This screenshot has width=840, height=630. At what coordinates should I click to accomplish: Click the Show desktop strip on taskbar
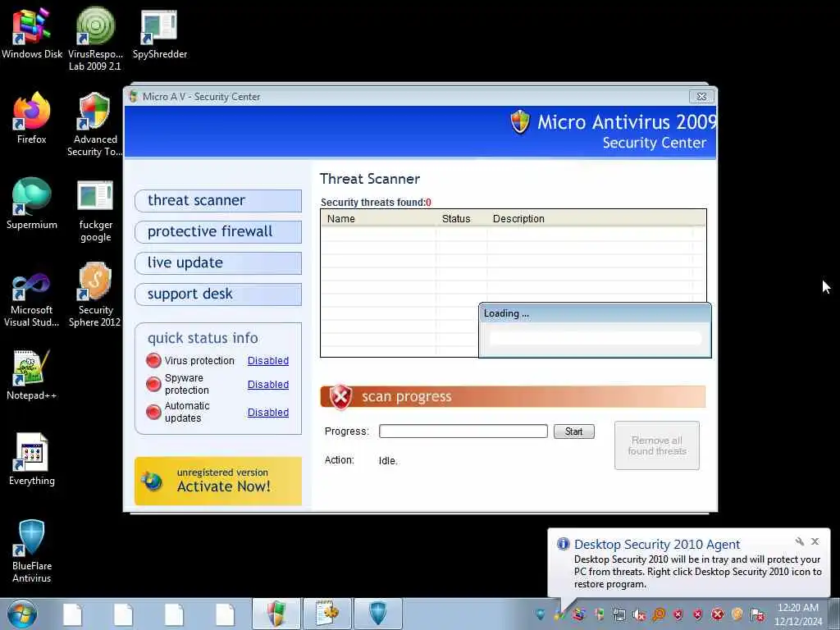[834, 614]
